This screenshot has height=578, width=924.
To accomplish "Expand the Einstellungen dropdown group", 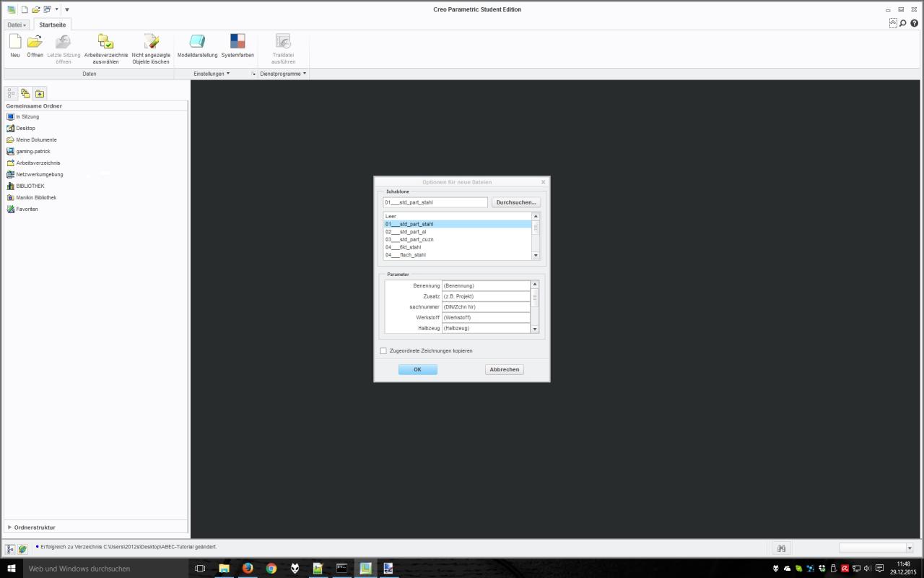I will point(212,74).
